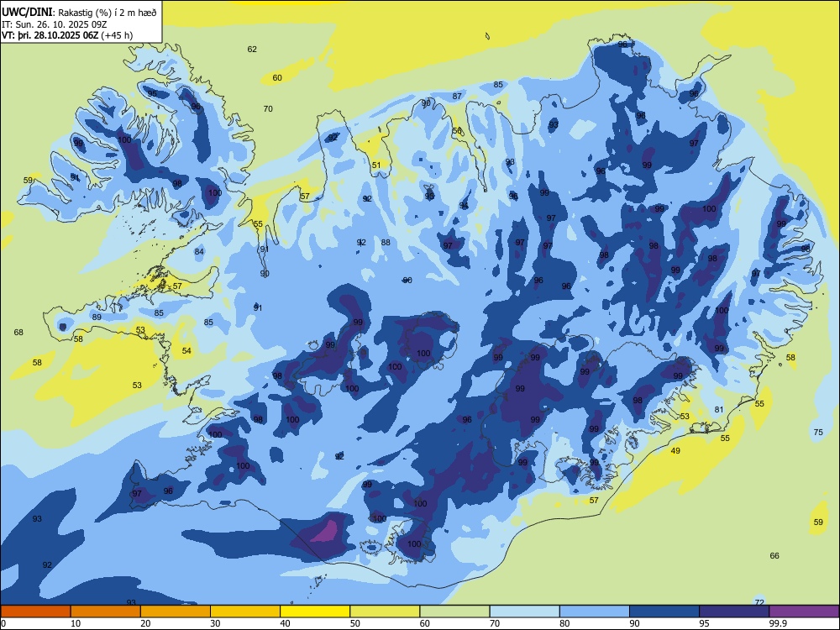
Task: Click the humidity value '87' on the map
Action: click(457, 97)
